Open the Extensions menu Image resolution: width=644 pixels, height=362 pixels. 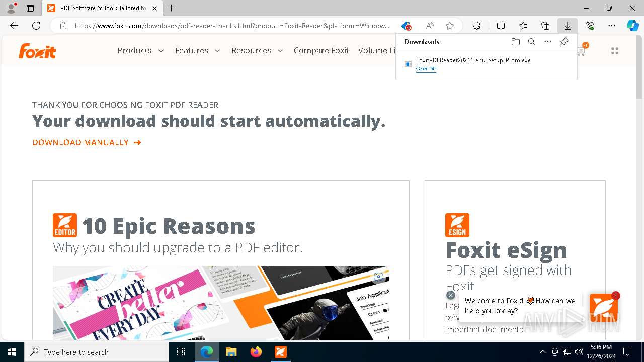(x=476, y=26)
